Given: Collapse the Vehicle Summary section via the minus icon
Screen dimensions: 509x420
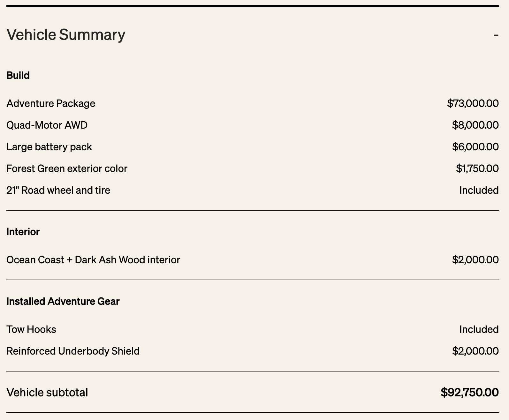Looking at the screenshot, I should click(496, 35).
